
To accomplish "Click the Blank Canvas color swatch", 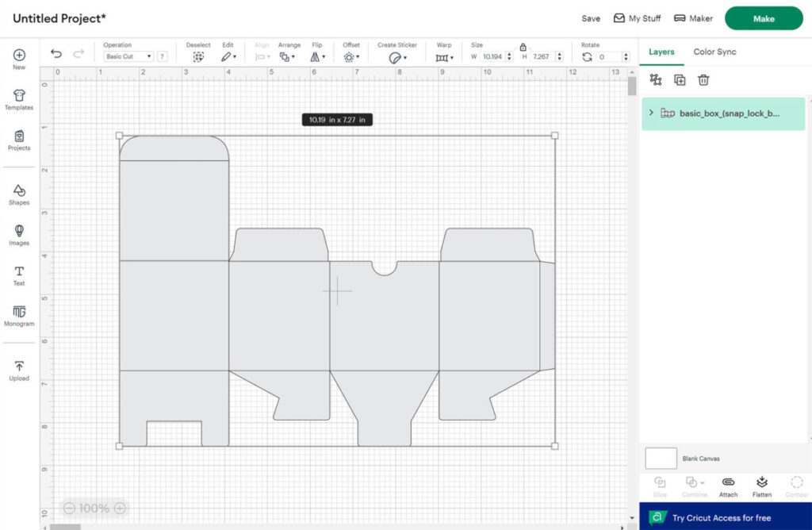I will [661, 459].
